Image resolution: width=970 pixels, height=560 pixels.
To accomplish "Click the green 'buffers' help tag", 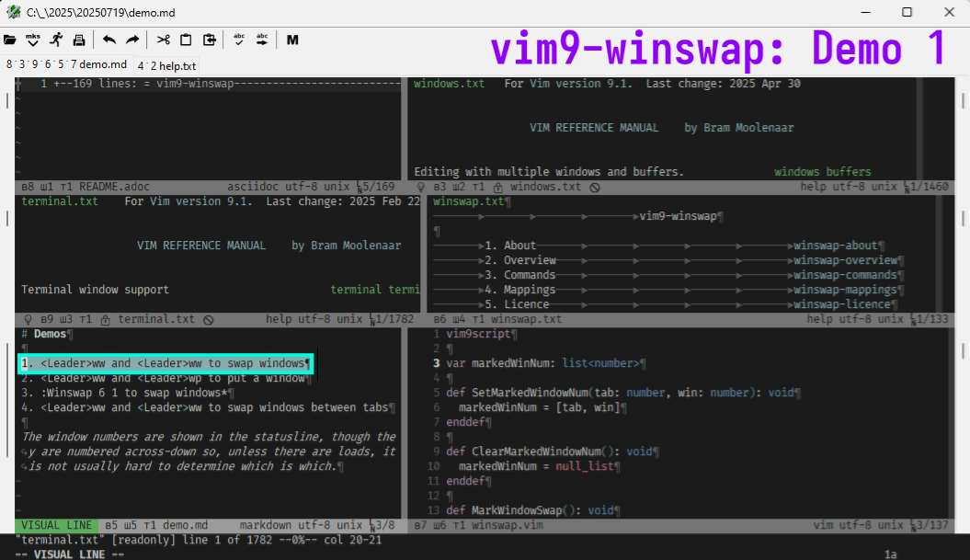I will (x=848, y=172).
